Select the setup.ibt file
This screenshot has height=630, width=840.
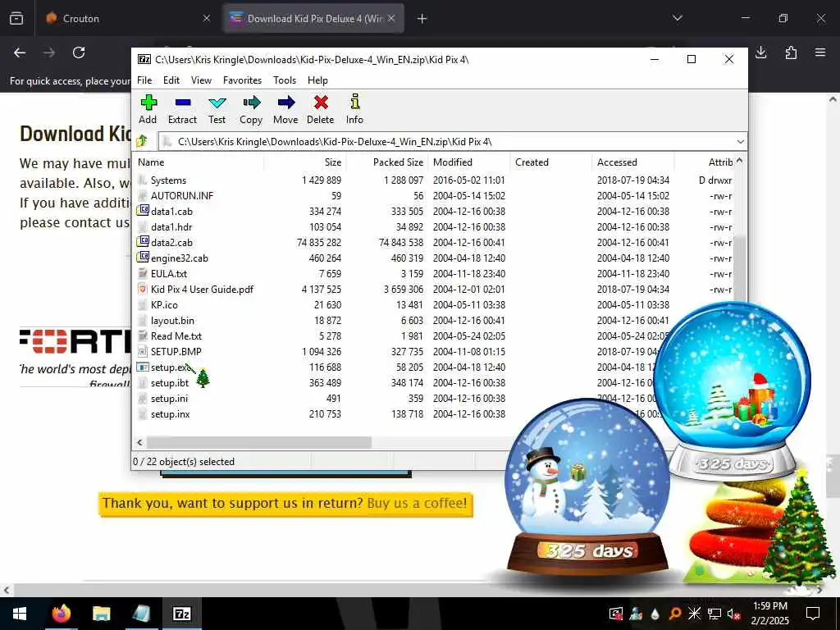pyautogui.click(x=170, y=382)
